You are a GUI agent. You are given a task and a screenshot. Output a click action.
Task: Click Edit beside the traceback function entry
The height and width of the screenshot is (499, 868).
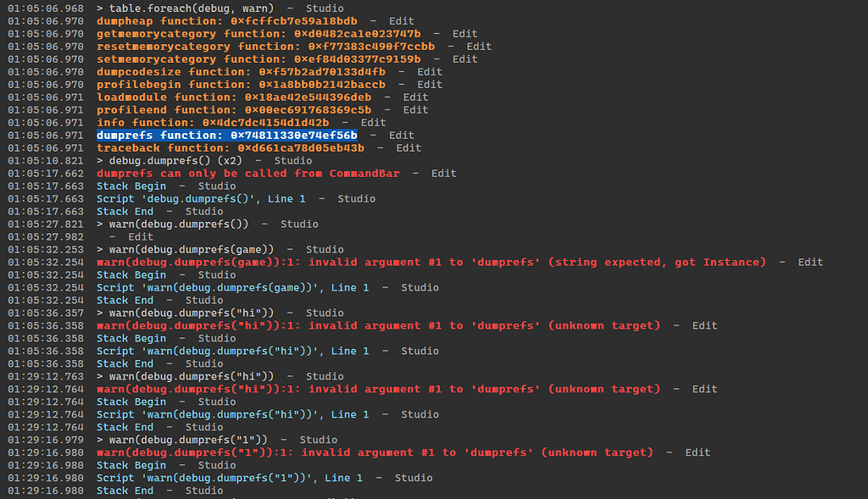click(408, 147)
